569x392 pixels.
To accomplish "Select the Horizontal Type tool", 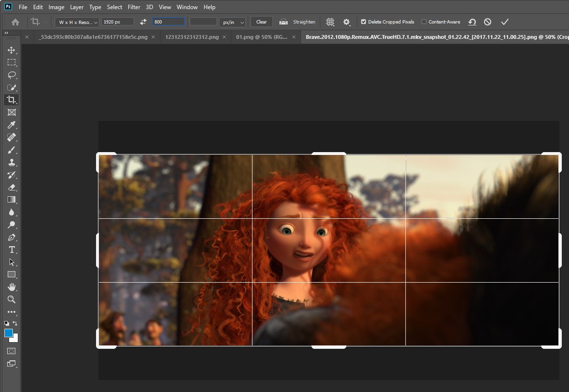I will [11, 249].
